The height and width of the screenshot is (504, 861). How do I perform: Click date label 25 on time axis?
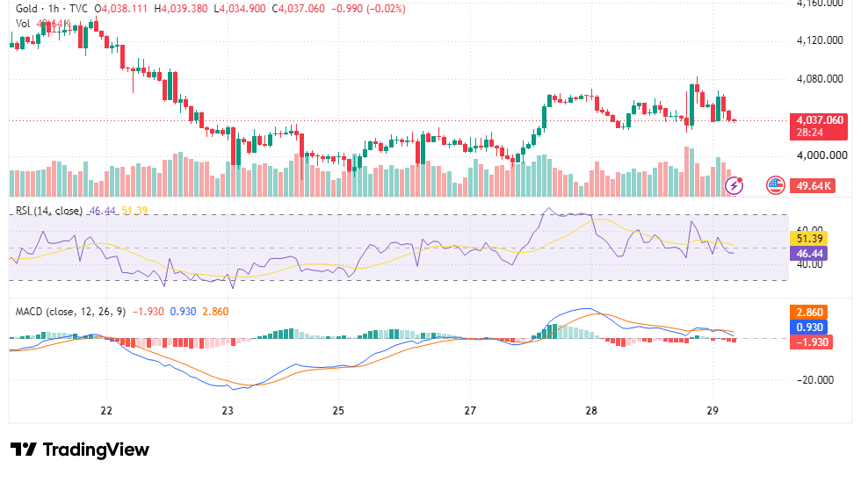tap(338, 411)
